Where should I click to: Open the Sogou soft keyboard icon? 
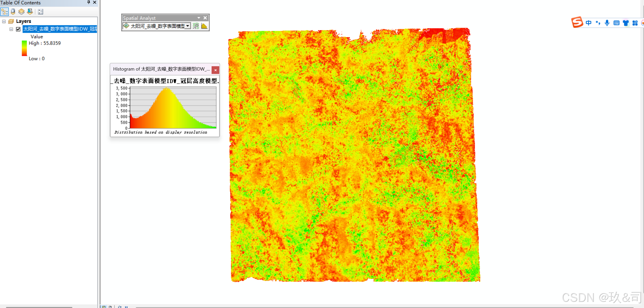(x=616, y=23)
